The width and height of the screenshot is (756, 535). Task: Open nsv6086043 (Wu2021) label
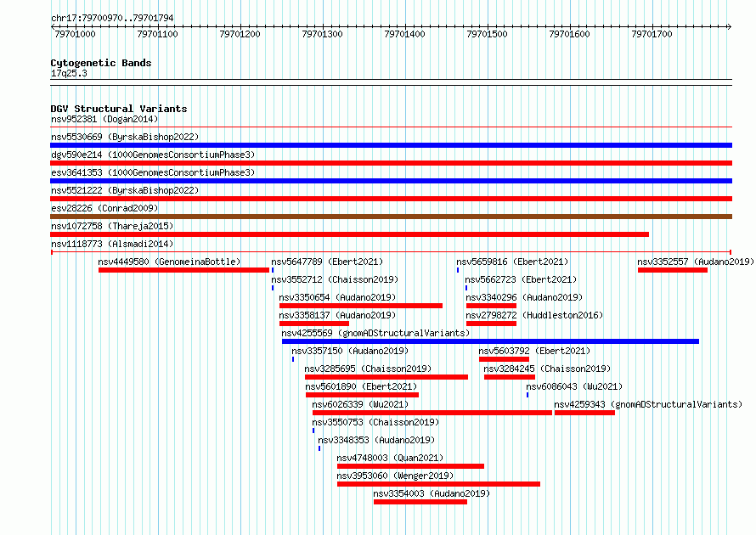pos(574,386)
